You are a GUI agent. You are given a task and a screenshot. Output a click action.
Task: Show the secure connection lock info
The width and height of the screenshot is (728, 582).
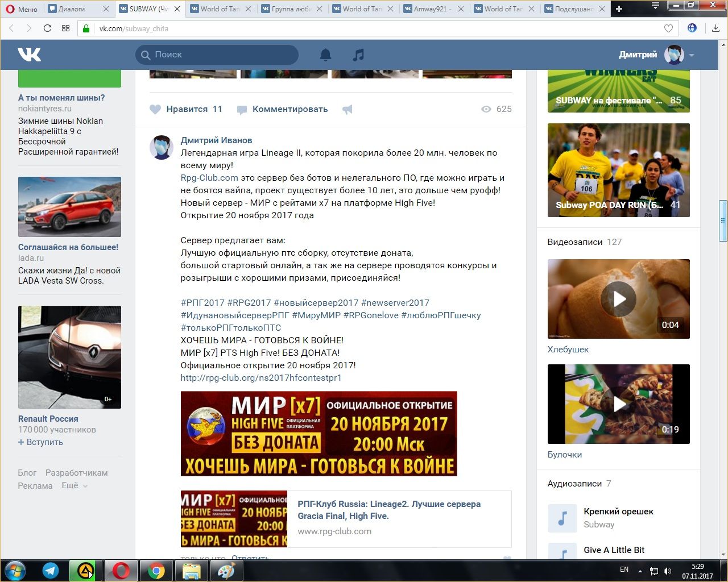pos(86,28)
